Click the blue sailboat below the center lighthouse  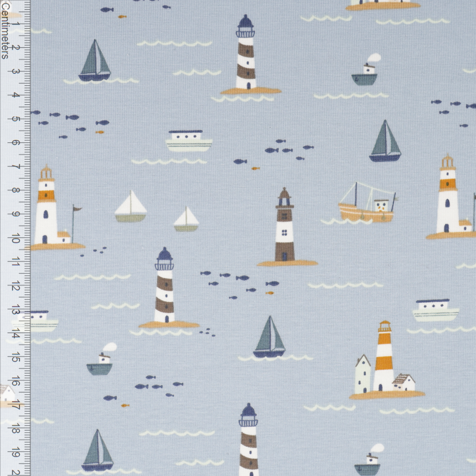coord(269,338)
